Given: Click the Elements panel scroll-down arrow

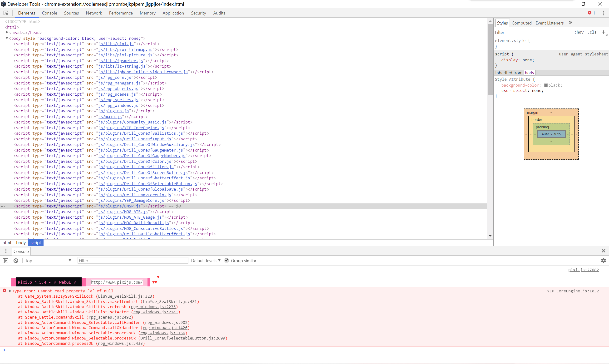Looking at the screenshot, I should coord(490,236).
